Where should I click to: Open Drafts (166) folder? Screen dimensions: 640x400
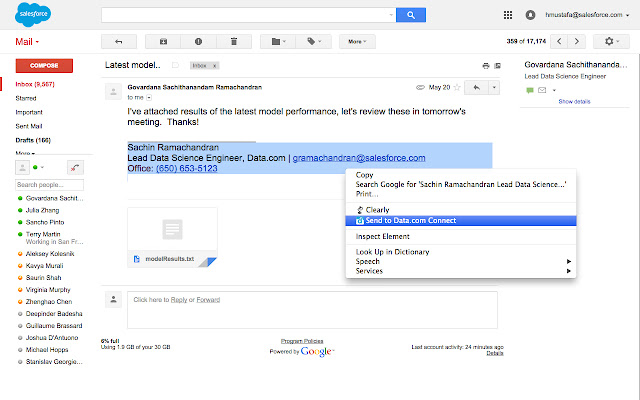click(33, 140)
